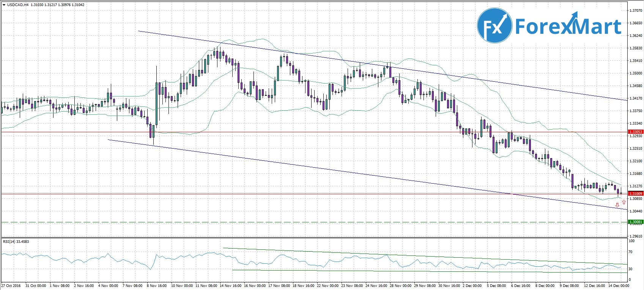The image size is (644, 290).
Task: Click the 6 Dec 16:00 time label
Action: [521, 285]
